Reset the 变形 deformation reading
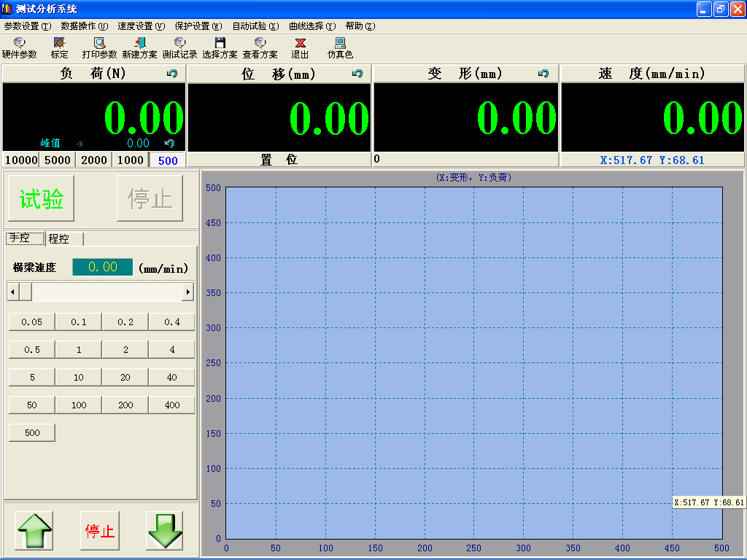The height and width of the screenshot is (560, 747). pos(543,74)
